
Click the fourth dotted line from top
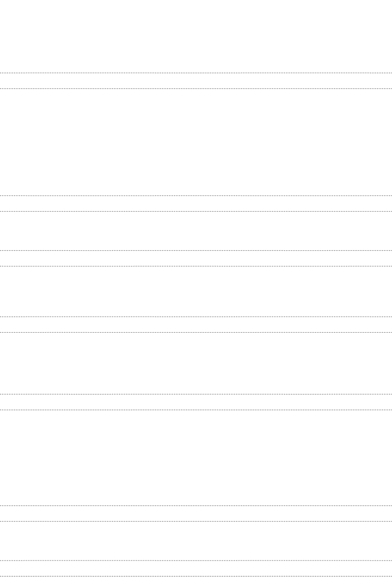[196, 211]
